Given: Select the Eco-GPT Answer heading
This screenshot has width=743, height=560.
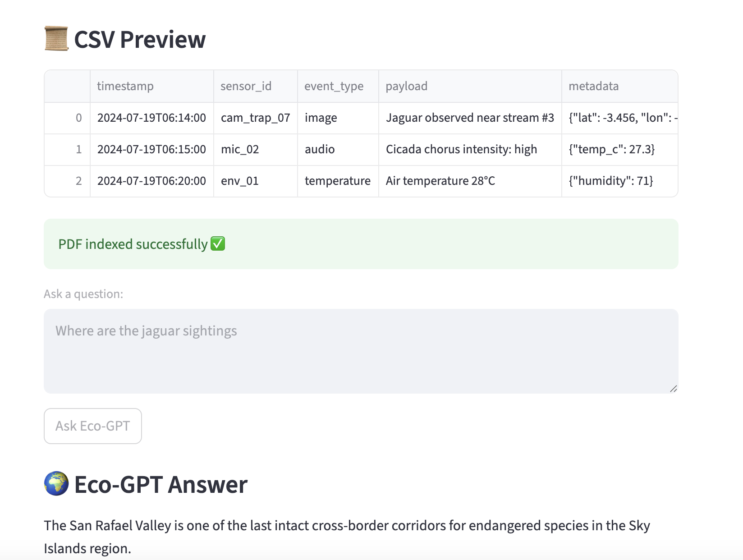Looking at the screenshot, I should (x=161, y=484).
